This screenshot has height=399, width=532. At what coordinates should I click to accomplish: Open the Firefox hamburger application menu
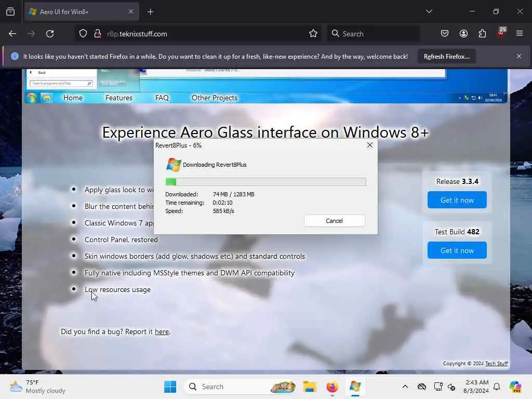[x=520, y=34]
